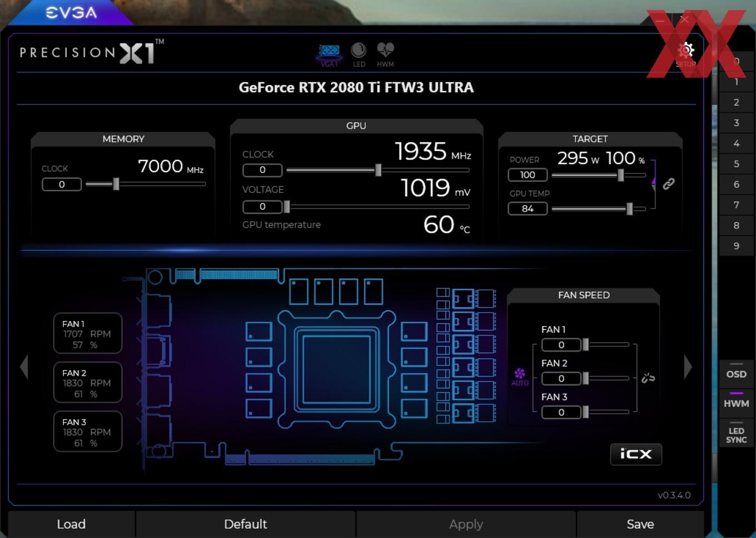Toggle the power and temp target link
756x538 pixels.
[x=669, y=184]
